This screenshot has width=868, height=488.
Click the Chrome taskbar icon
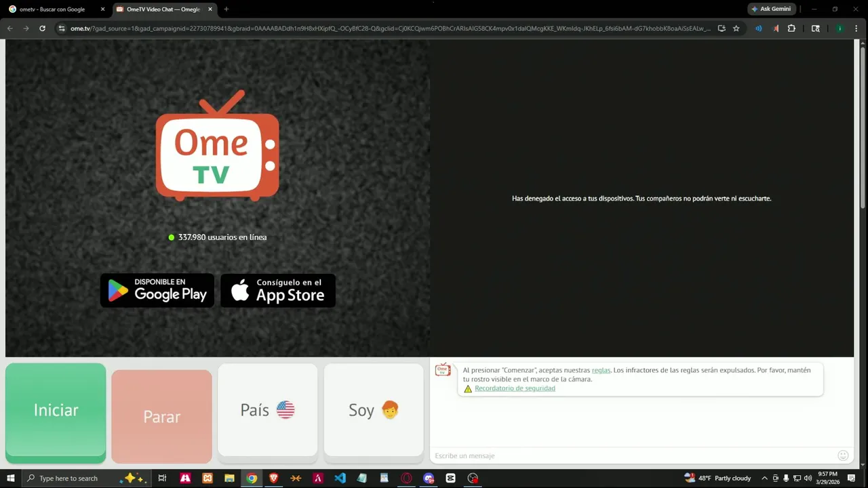[252, 478]
